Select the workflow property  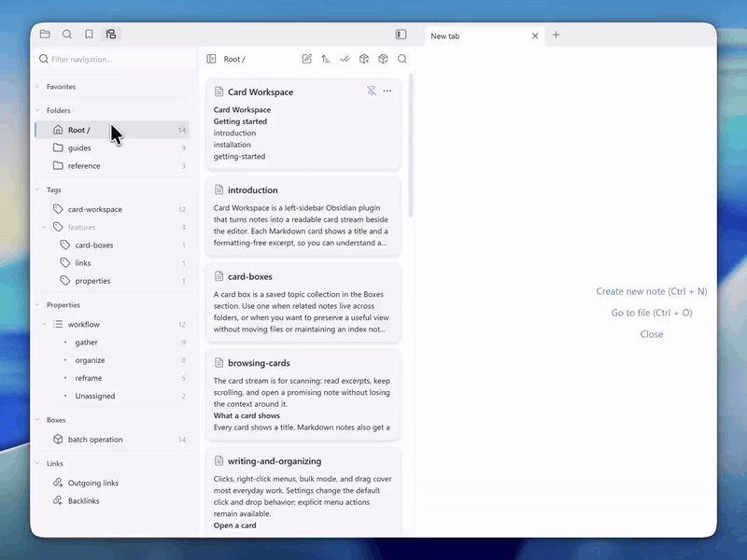pyautogui.click(x=112, y=324)
